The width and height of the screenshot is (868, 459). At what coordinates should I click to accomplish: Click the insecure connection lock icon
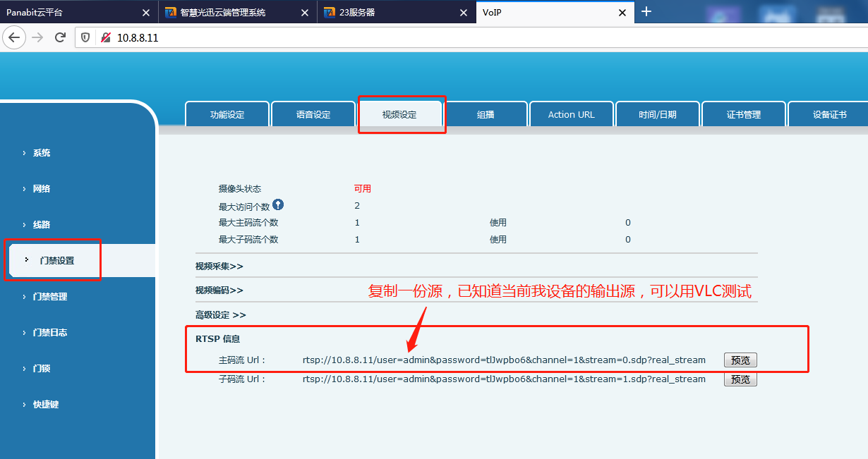point(106,38)
